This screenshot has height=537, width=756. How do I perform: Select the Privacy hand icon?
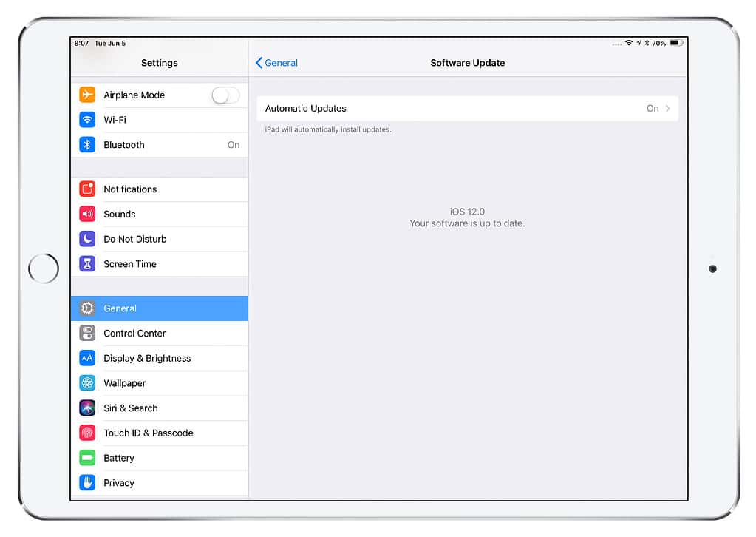pyautogui.click(x=87, y=482)
